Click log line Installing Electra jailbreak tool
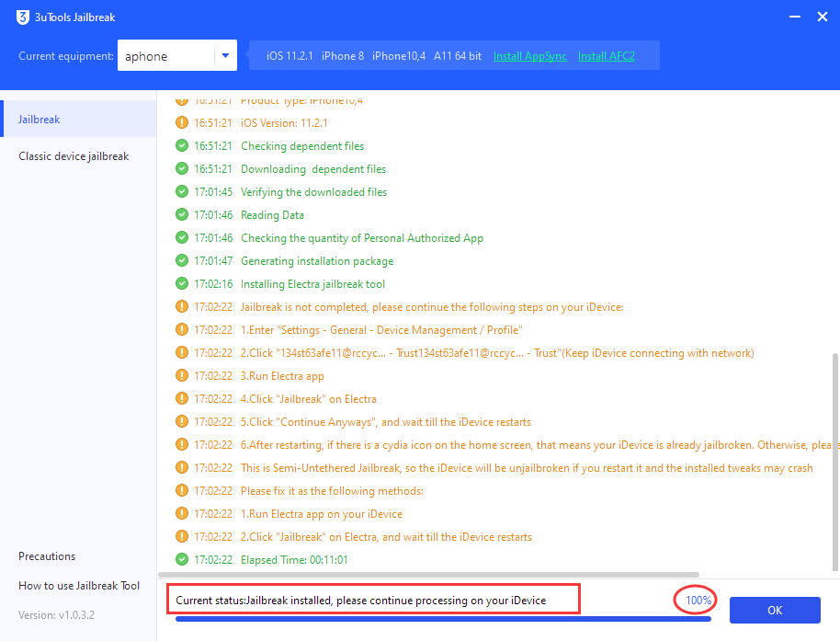Screen dimensions: 840x641 point(312,284)
